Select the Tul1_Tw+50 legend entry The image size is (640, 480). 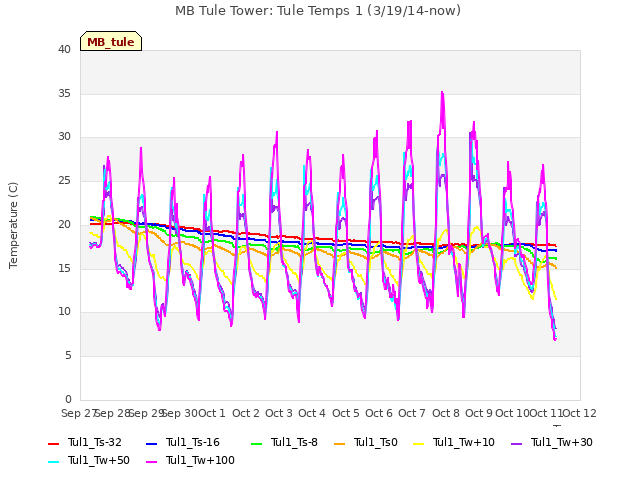pyautogui.click(x=89, y=460)
